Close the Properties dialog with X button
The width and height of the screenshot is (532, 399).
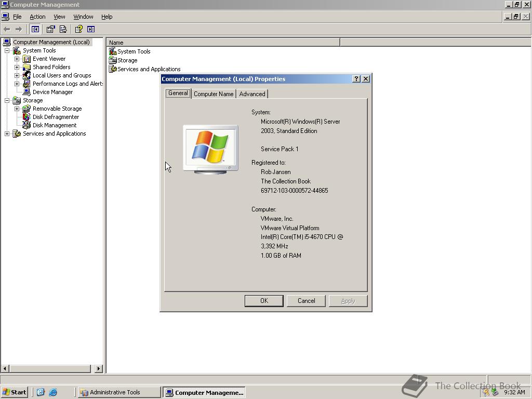click(366, 79)
